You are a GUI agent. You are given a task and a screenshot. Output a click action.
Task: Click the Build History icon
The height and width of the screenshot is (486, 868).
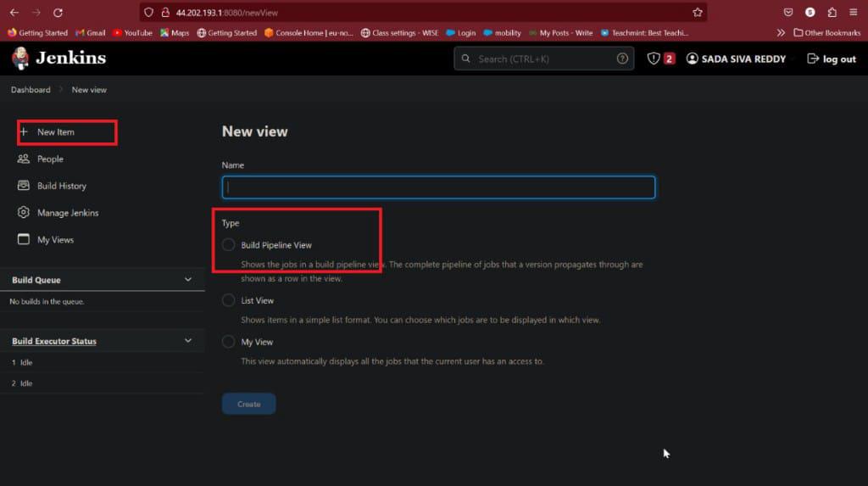[x=23, y=185]
